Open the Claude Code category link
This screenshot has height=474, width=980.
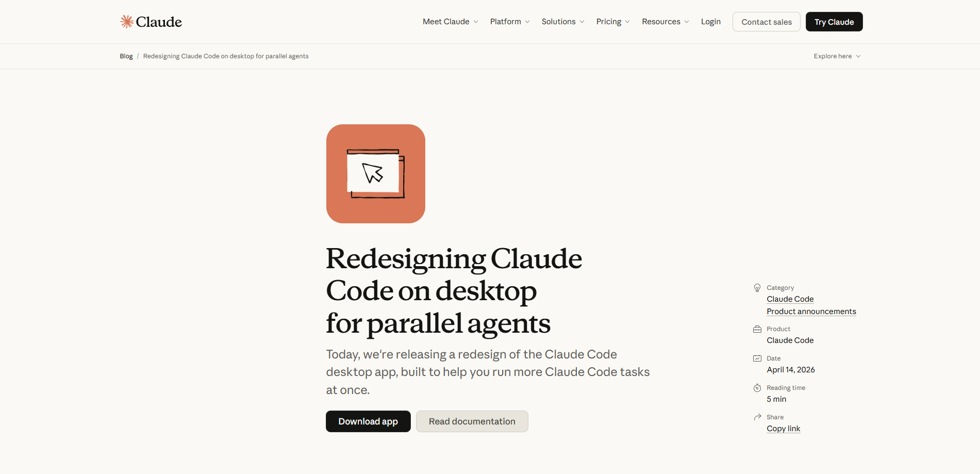click(x=790, y=299)
